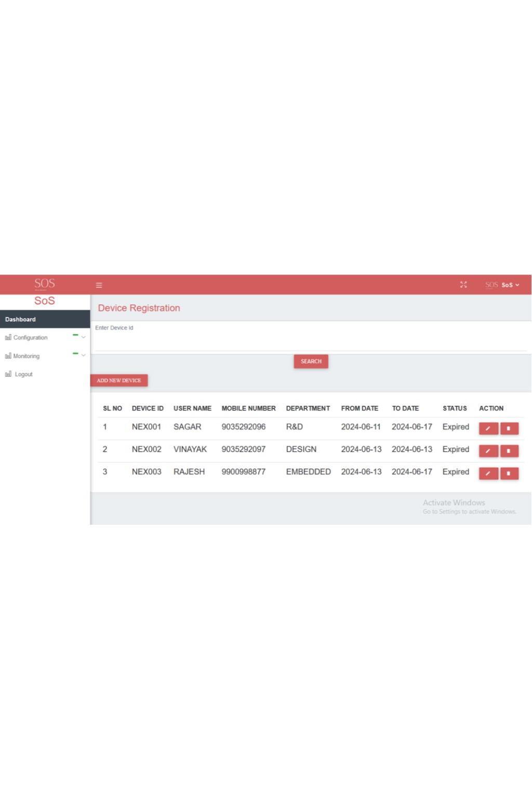The image size is (532, 798).
Task: Open Monitoring in the sidebar
Action: pos(26,356)
